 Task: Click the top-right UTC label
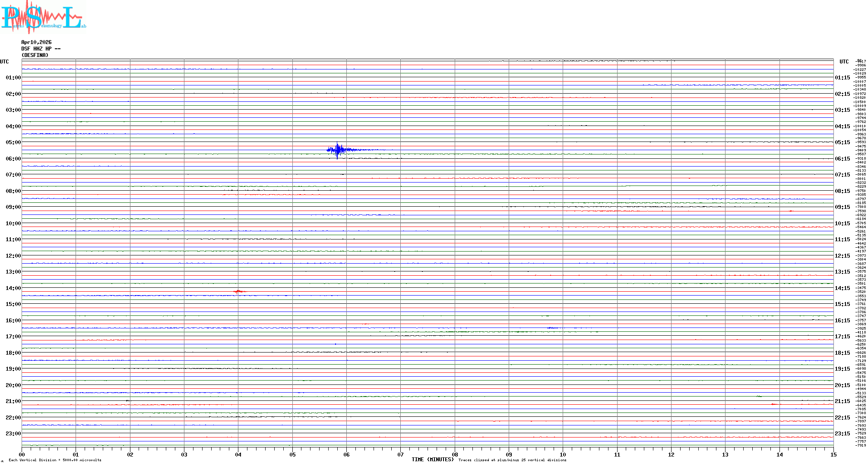click(844, 62)
